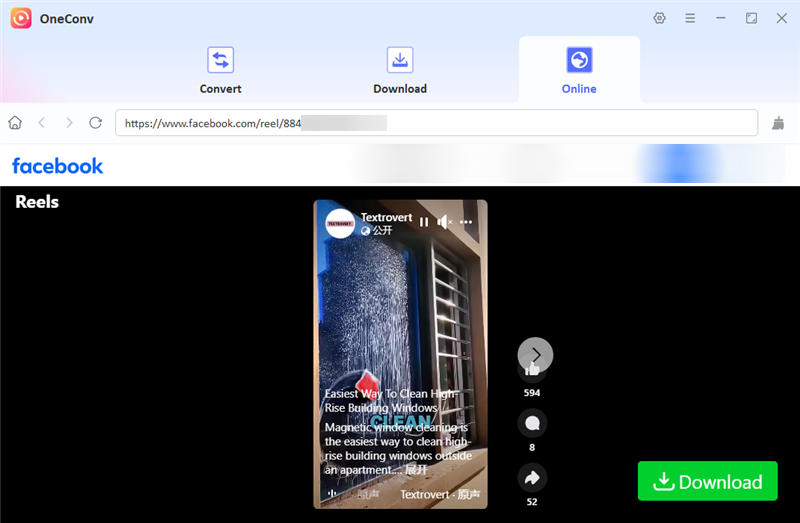Select the Online tab

pyautogui.click(x=579, y=70)
